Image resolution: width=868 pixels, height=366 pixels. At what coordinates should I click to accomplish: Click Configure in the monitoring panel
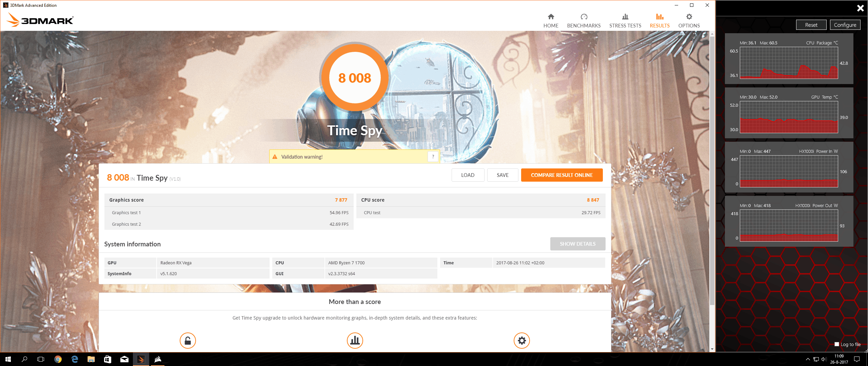tap(845, 25)
